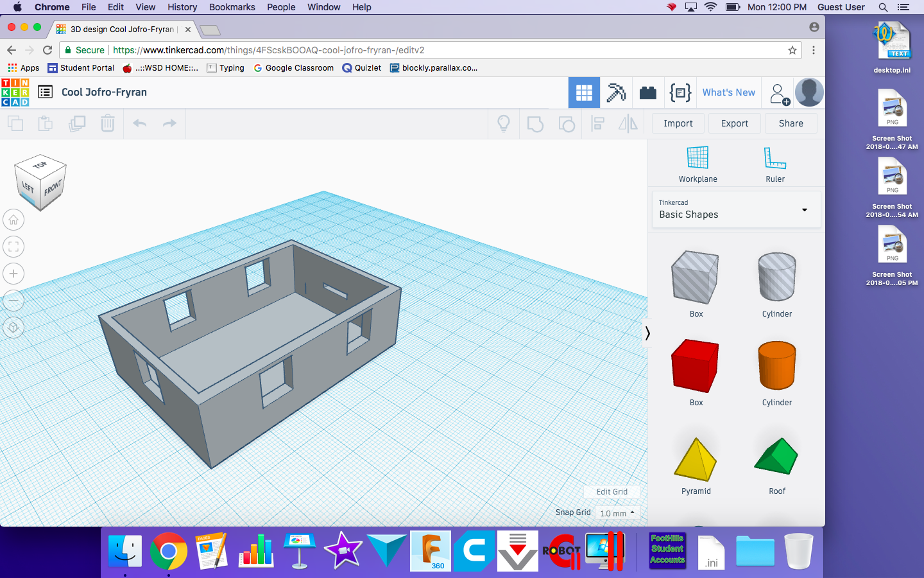924x578 pixels.
Task: Click the Redo arrow
Action: [169, 123]
